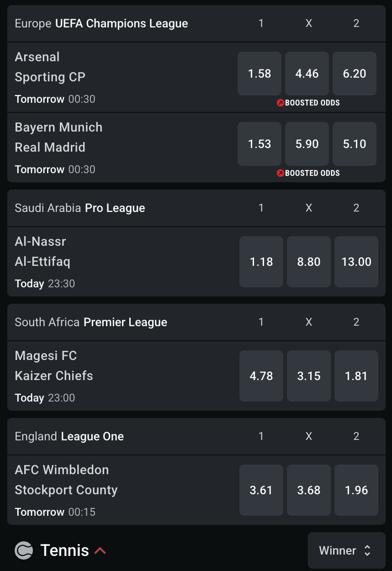Click Boosted Odds icon under Bayern Munich match
Screen dimensions: 392x571
pos(281,173)
